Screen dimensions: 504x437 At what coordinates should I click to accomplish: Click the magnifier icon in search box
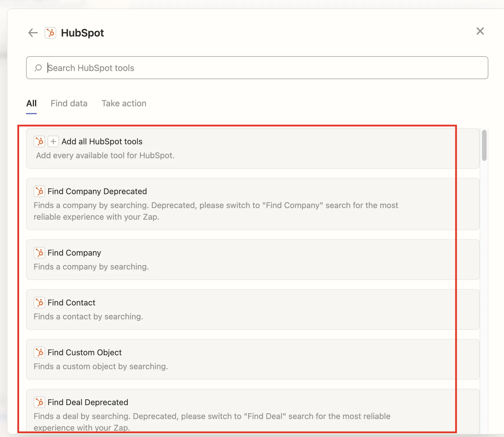click(38, 68)
